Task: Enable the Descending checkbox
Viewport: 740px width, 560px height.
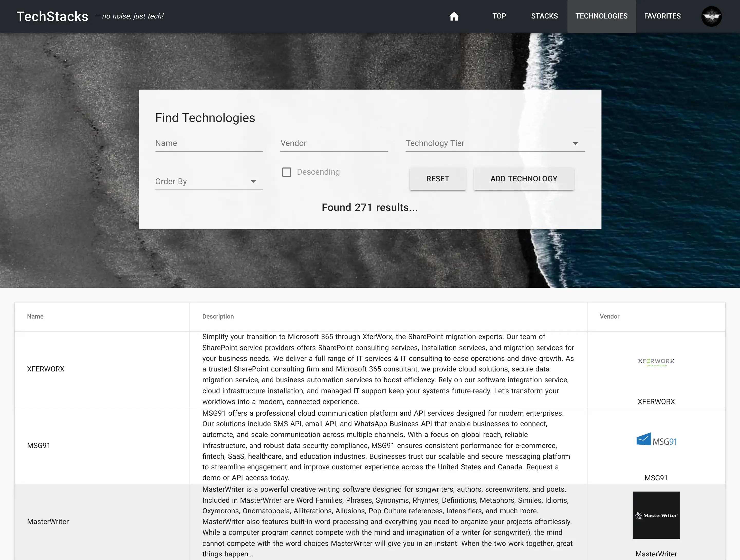Action: point(287,172)
